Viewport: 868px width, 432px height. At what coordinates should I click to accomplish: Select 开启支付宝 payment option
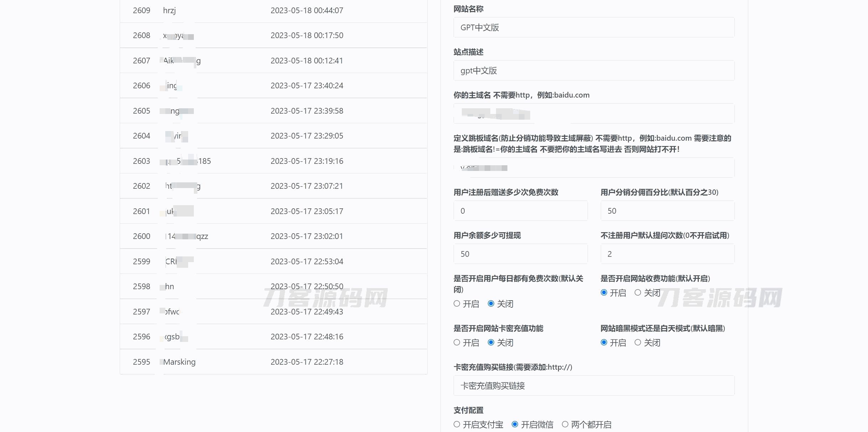[x=457, y=425]
